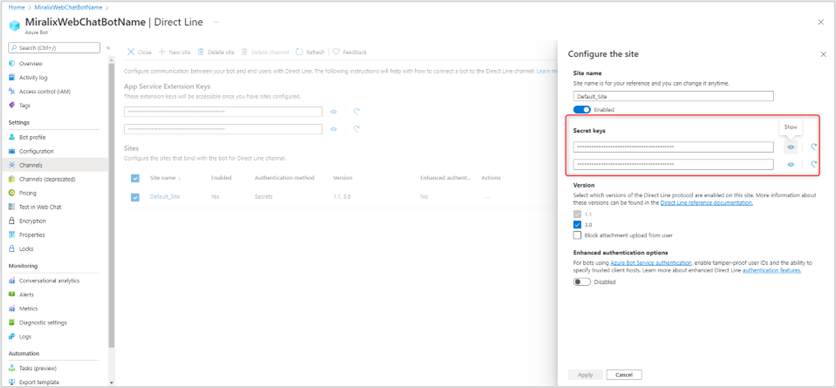
Task: Open Configuration settings
Action: 36,151
